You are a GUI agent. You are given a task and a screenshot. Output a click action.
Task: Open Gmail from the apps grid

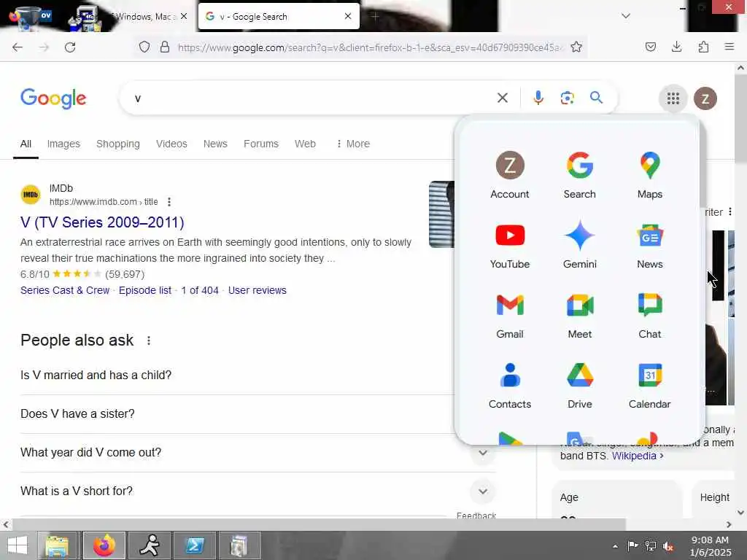pos(509,315)
